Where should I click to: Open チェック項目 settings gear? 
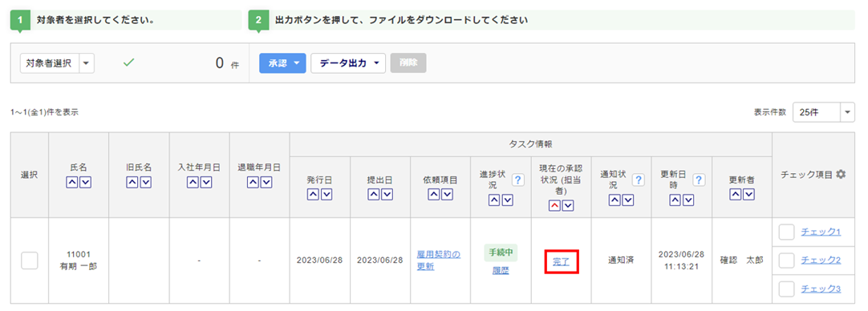[841, 174]
